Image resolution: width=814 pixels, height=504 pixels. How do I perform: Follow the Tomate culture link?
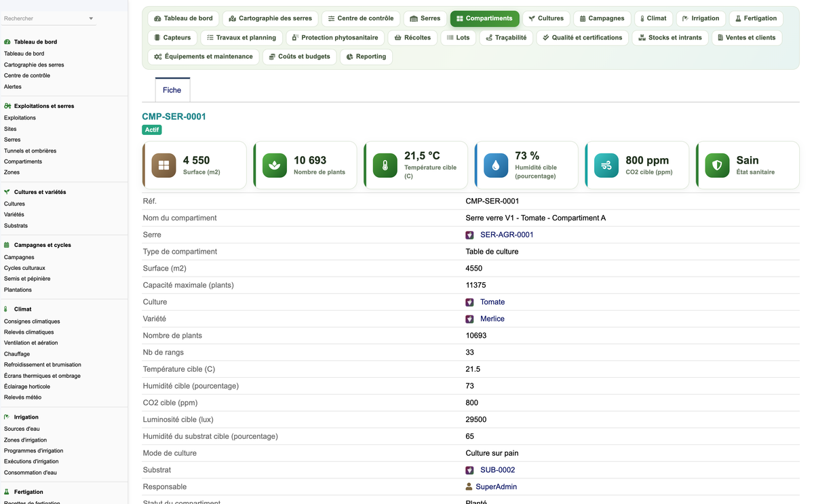click(492, 302)
